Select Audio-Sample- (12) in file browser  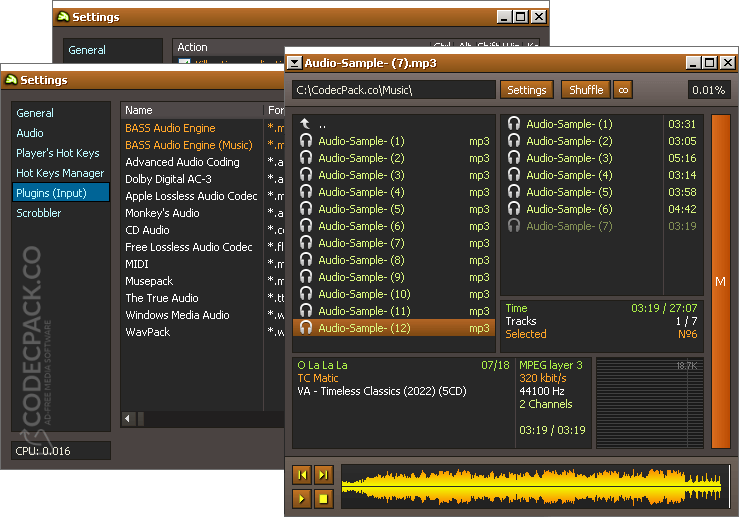tap(364, 328)
